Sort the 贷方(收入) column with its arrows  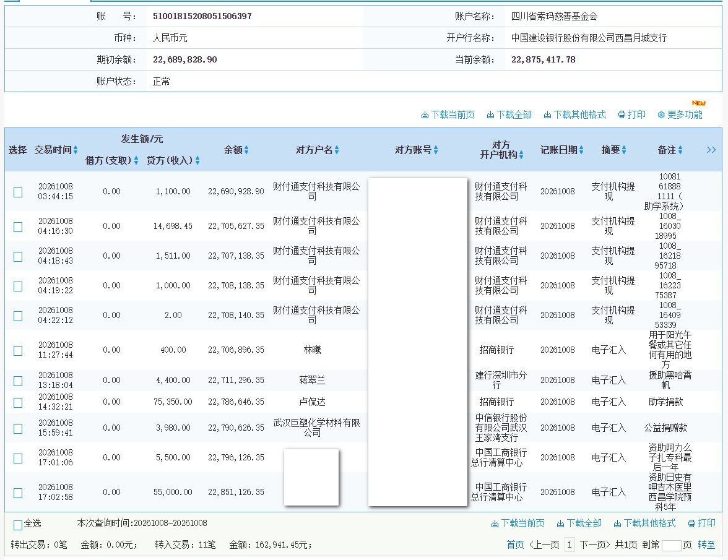[197, 160]
